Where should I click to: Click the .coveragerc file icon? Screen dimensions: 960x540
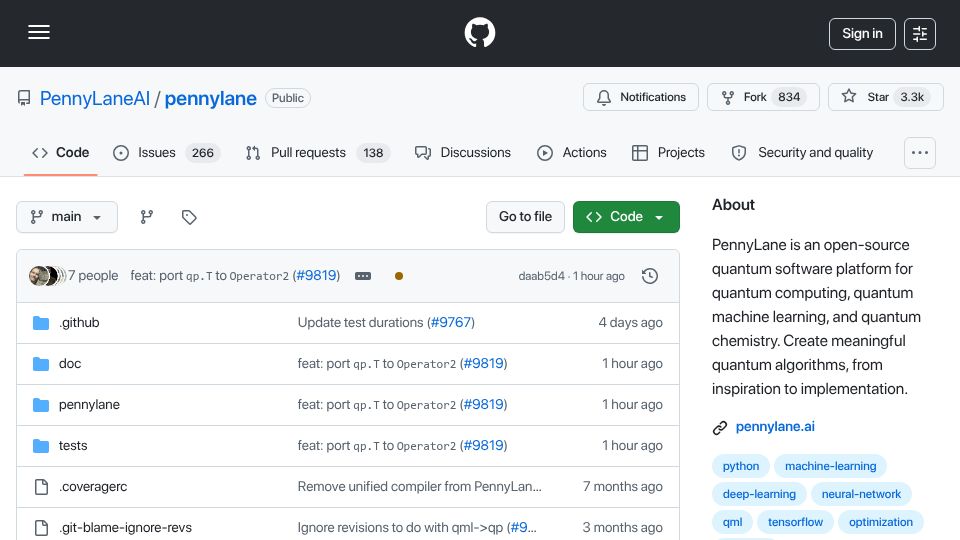pyautogui.click(x=41, y=487)
